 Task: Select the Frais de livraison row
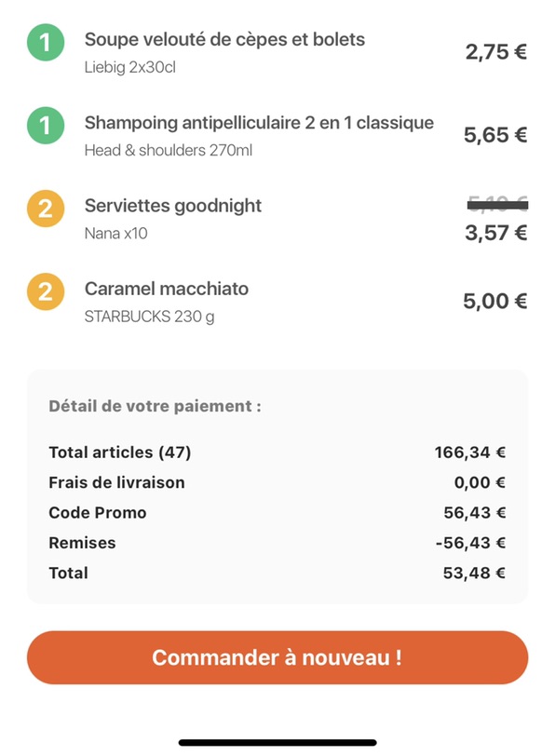[x=277, y=482]
